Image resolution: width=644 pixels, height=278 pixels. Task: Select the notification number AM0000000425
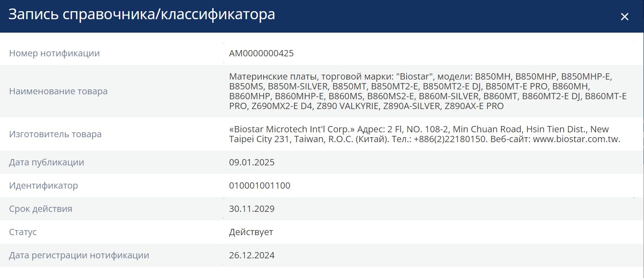[x=261, y=53]
